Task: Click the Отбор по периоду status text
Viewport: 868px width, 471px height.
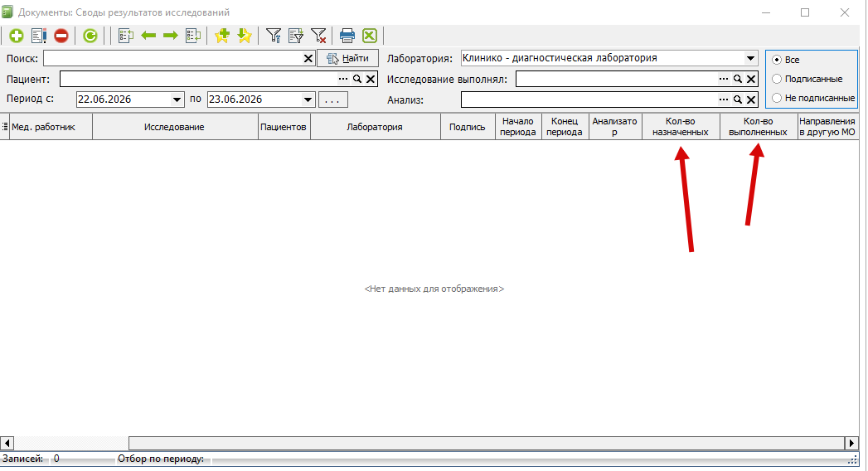Action: tap(161, 459)
